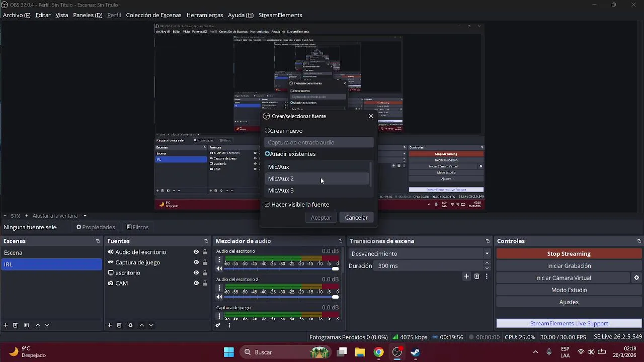This screenshot has width=644, height=362.
Task: Hide the escritorio source
Action: (x=196, y=273)
